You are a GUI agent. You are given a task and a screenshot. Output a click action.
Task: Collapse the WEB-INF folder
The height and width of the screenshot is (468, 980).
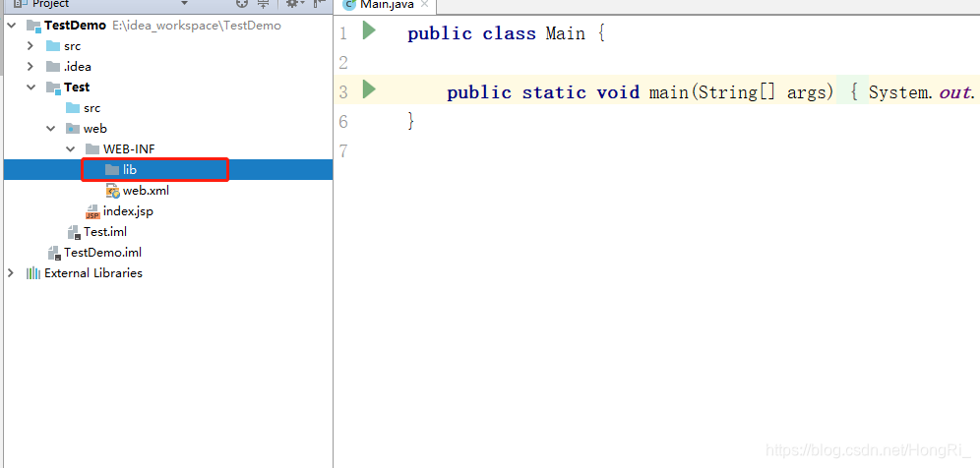coord(71,149)
